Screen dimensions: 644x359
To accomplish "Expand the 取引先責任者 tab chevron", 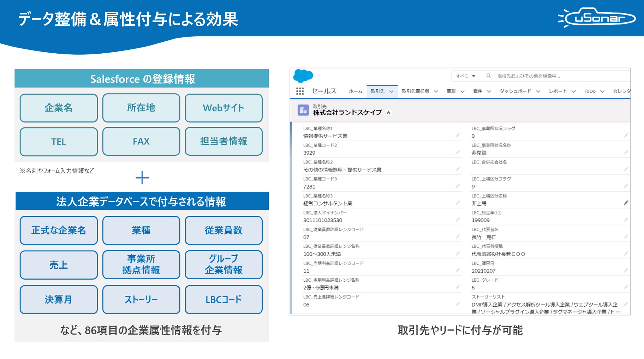I will pos(436,92).
